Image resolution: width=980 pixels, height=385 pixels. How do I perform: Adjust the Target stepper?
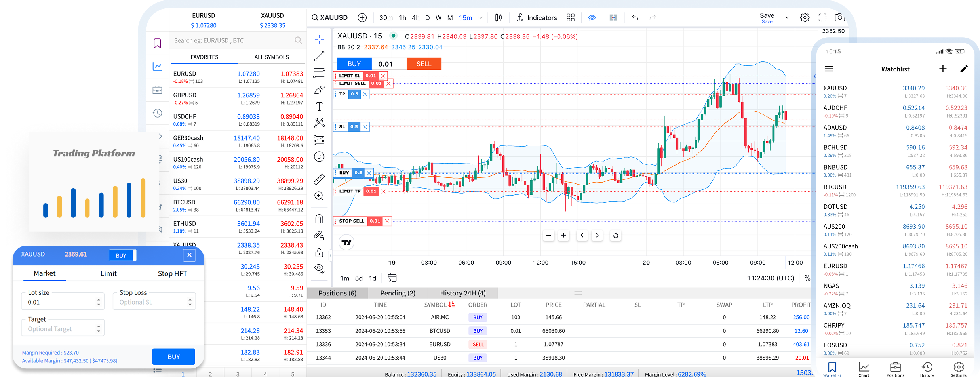click(99, 329)
